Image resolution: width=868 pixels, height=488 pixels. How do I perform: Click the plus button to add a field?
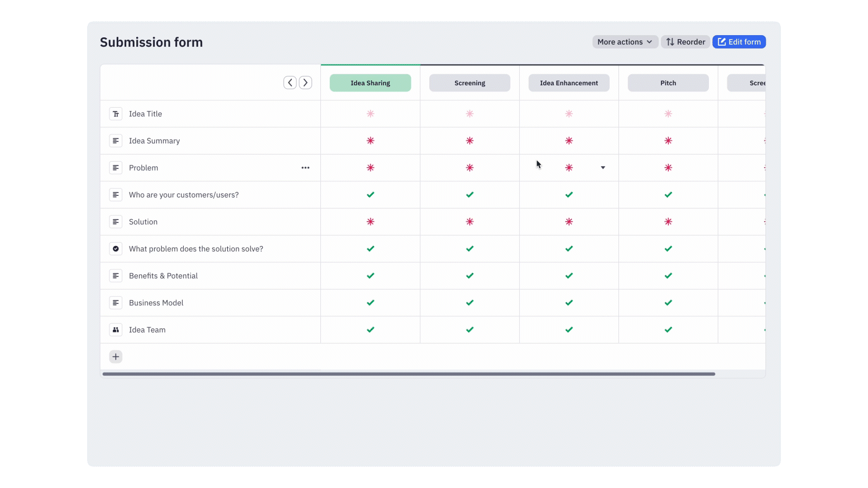click(x=116, y=356)
